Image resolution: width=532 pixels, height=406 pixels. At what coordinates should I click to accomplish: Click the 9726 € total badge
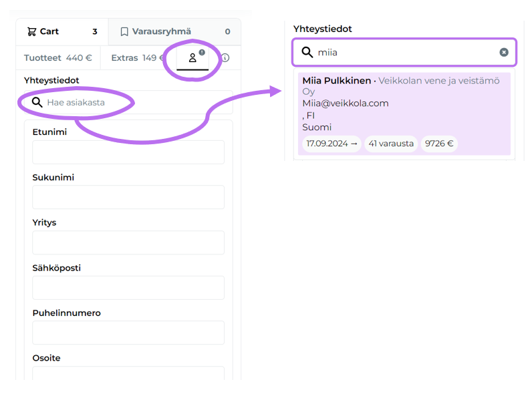[439, 144]
